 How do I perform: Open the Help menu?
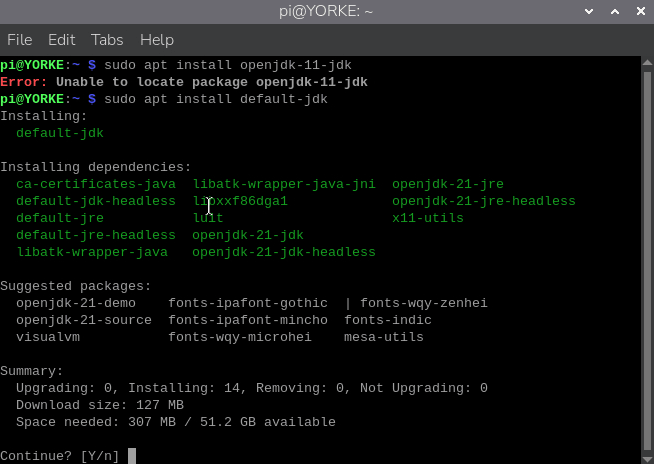(157, 40)
